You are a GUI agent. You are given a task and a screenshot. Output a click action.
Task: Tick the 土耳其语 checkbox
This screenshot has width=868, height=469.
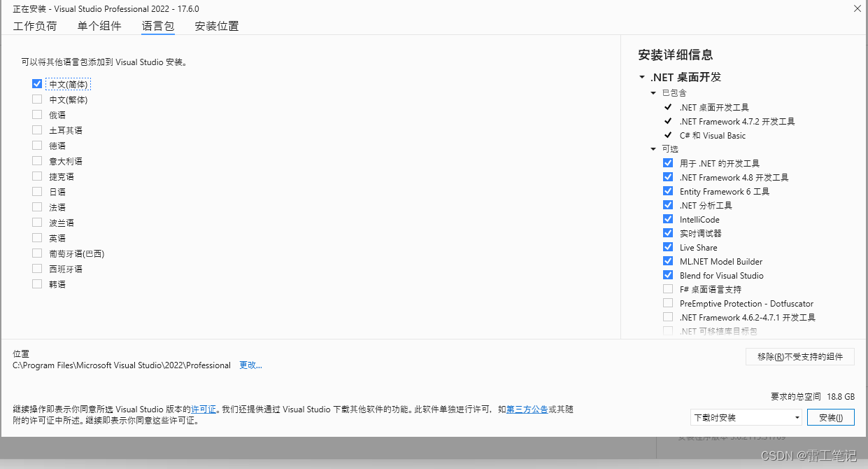37,130
